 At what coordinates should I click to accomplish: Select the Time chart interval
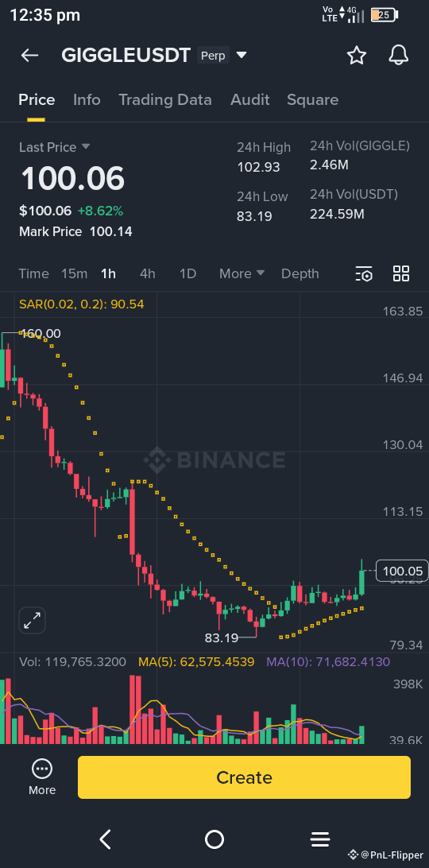(34, 273)
